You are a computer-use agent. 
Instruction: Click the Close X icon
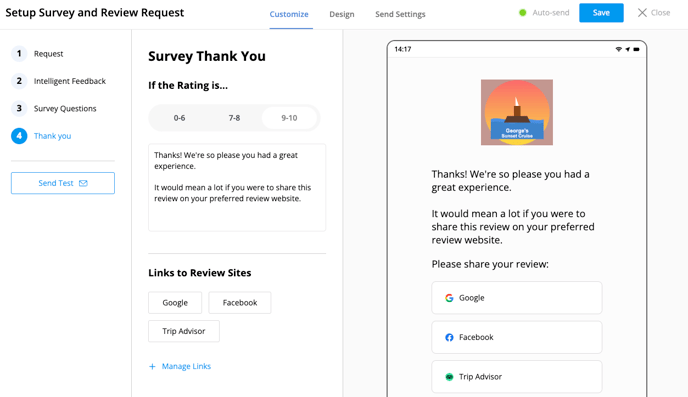pyautogui.click(x=642, y=13)
